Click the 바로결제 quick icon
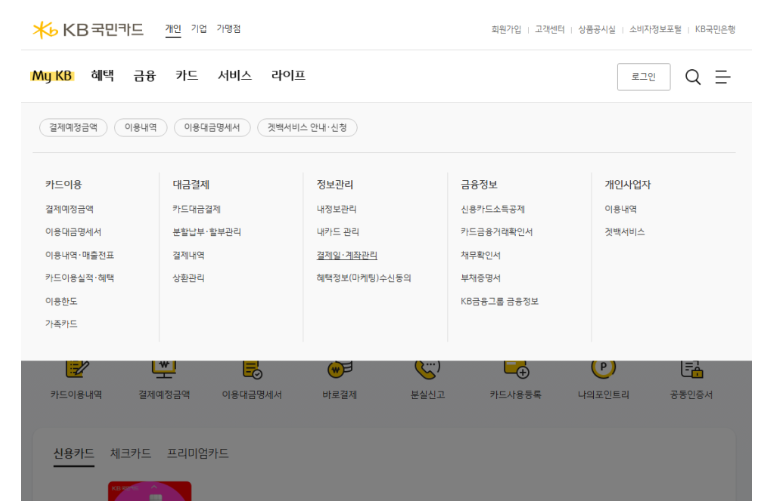The height and width of the screenshot is (502, 775). pos(340,371)
